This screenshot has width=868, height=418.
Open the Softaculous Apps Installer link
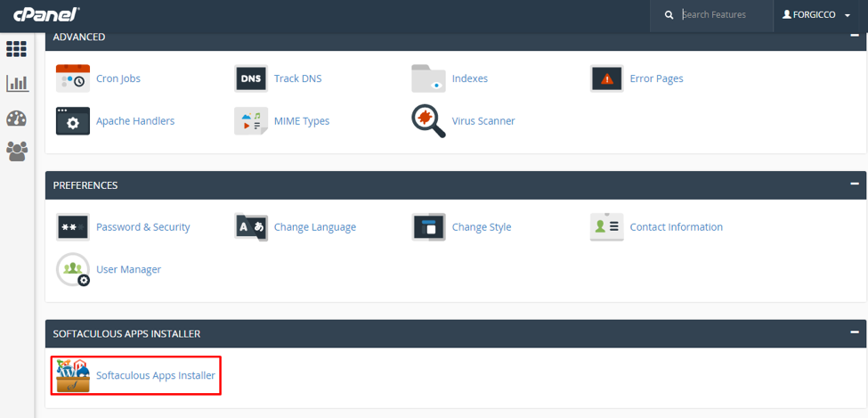[156, 375]
